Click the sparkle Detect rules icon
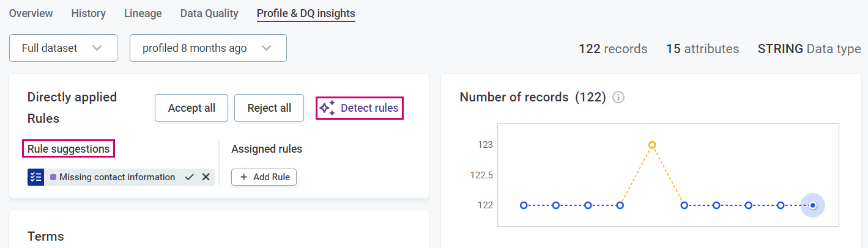 [x=327, y=108]
